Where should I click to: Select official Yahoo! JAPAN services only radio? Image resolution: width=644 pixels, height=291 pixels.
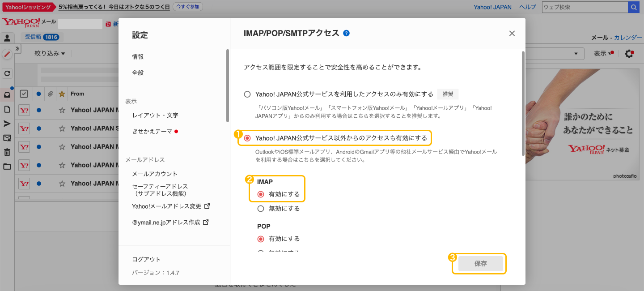tap(247, 94)
